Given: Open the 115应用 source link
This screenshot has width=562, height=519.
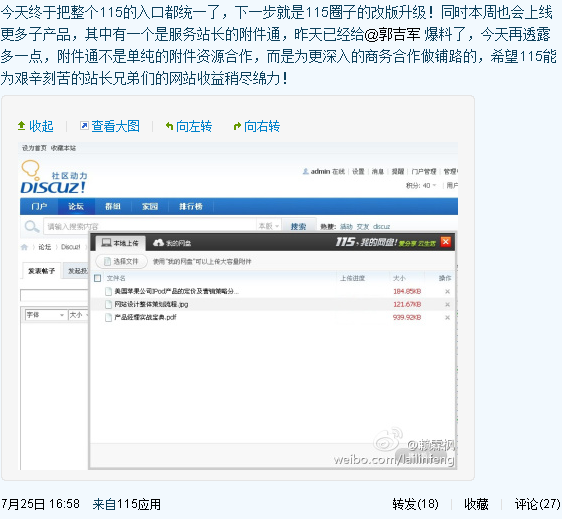Looking at the screenshot, I should [138, 504].
